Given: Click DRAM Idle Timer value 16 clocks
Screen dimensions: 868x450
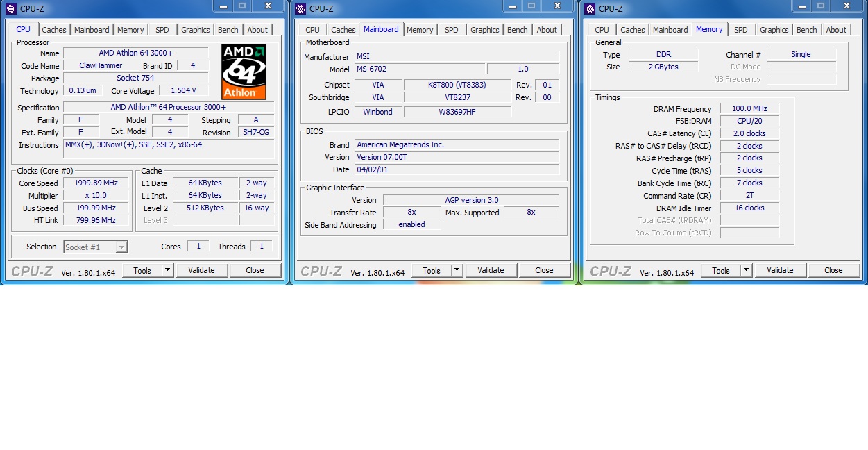Looking at the screenshot, I should click(749, 208).
